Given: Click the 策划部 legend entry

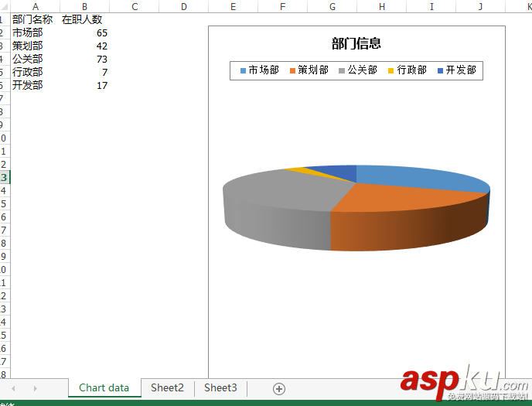Looking at the screenshot, I should 309,70.
